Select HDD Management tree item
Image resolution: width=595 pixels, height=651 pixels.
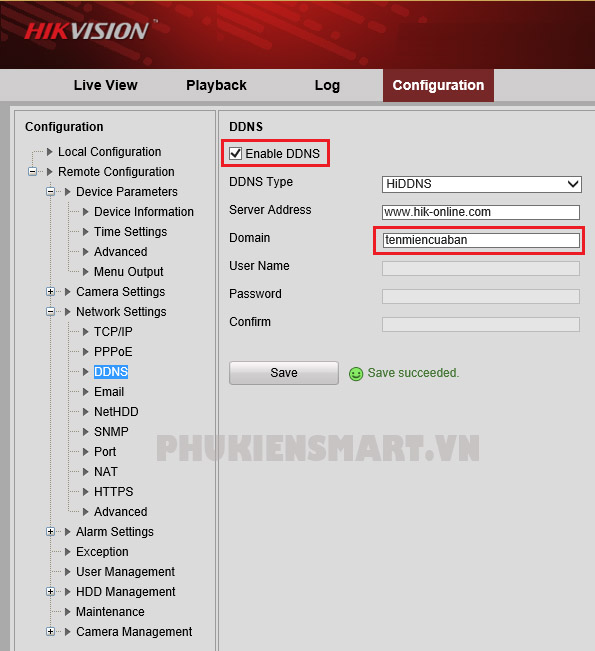point(125,592)
